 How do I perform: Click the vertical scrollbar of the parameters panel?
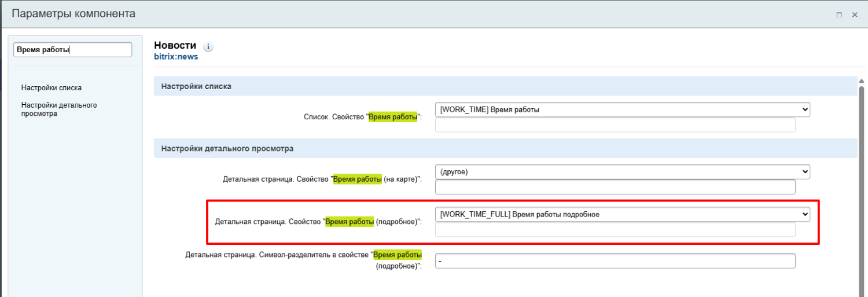point(861,174)
